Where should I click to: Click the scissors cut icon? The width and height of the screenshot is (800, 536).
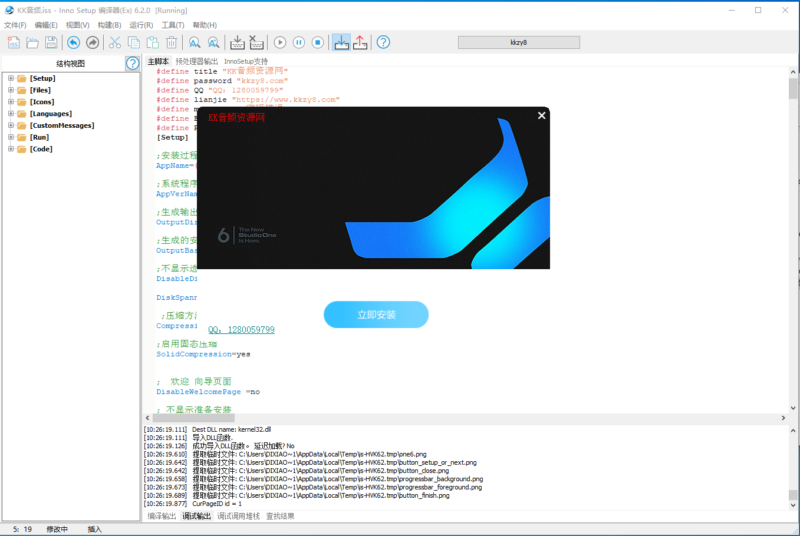tap(114, 42)
